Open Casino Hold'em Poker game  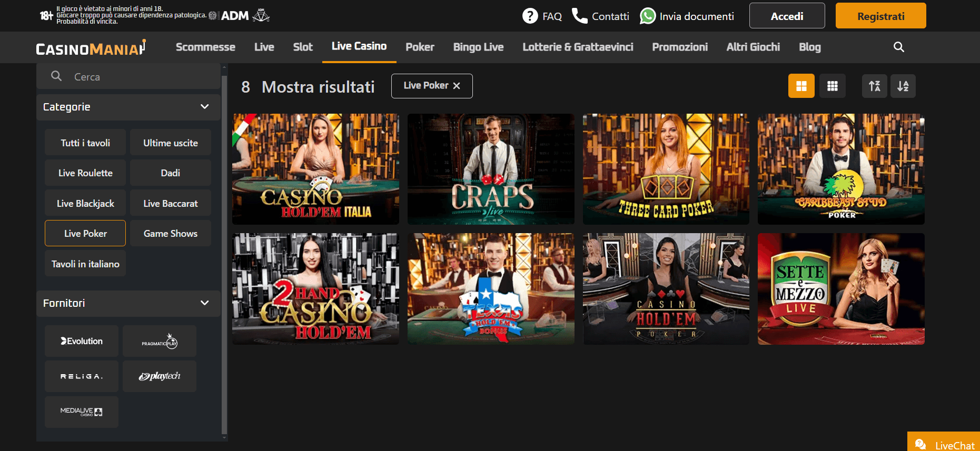pos(666,289)
